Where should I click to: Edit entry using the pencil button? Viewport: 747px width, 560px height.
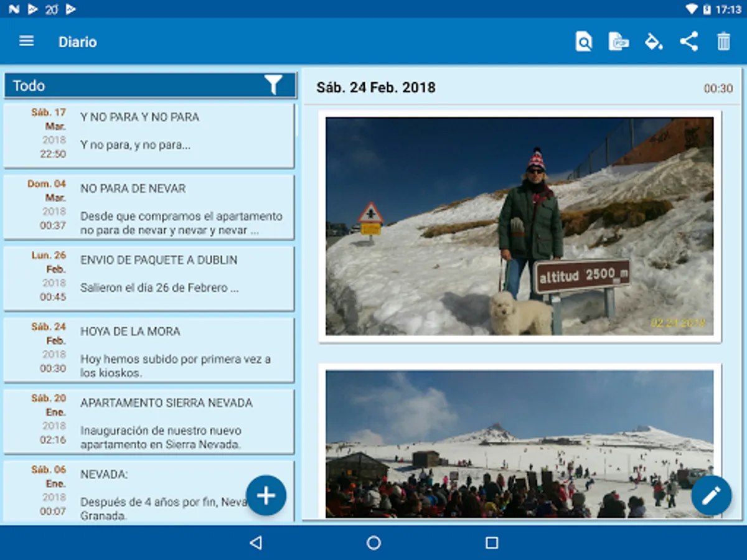711,495
